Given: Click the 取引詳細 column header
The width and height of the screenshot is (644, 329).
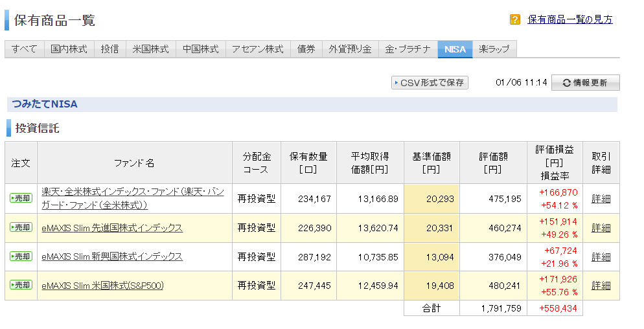Looking at the screenshot, I should point(601,163).
